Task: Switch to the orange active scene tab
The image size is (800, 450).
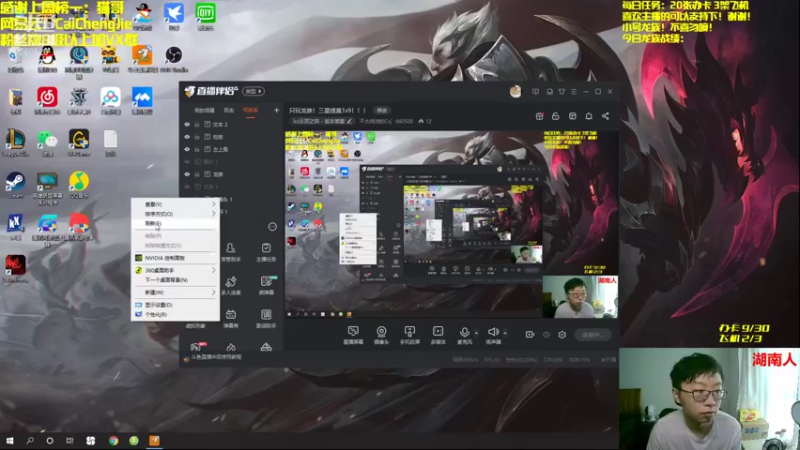Action: coord(251,111)
